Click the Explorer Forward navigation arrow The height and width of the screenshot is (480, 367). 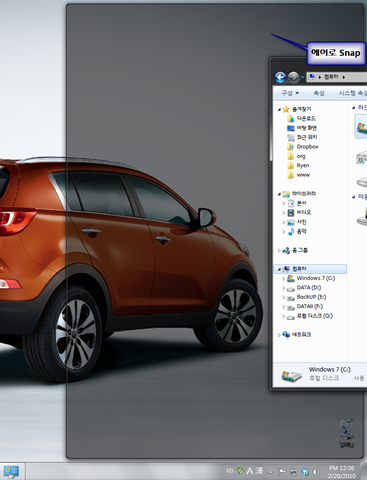pyautogui.click(x=293, y=77)
